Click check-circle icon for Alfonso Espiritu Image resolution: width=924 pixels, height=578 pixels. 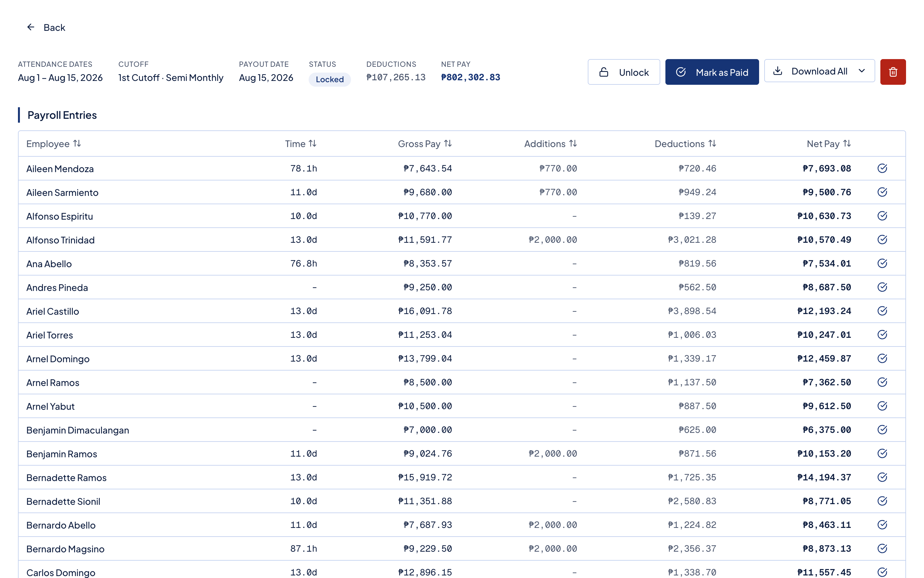pos(882,215)
